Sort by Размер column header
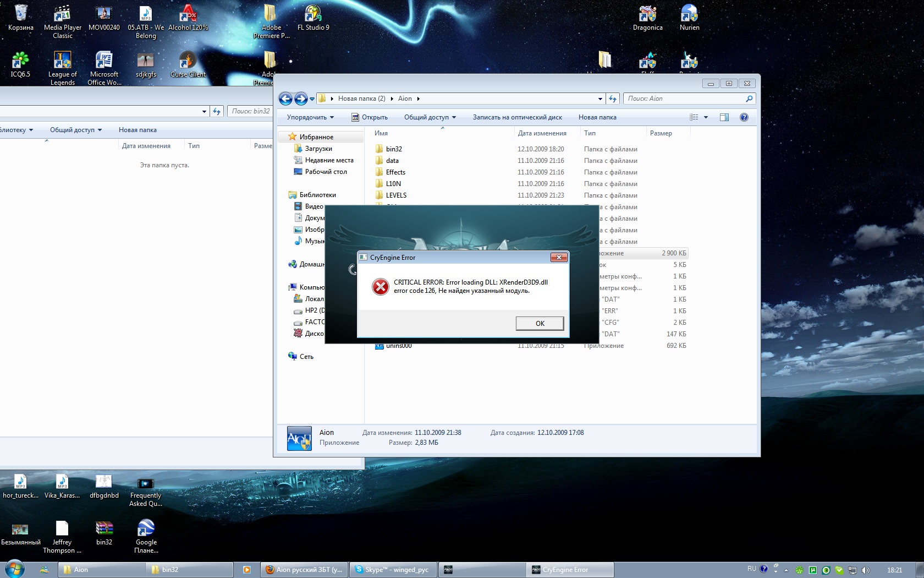The width and height of the screenshot is (924, 578). click(x=661, y=133)
